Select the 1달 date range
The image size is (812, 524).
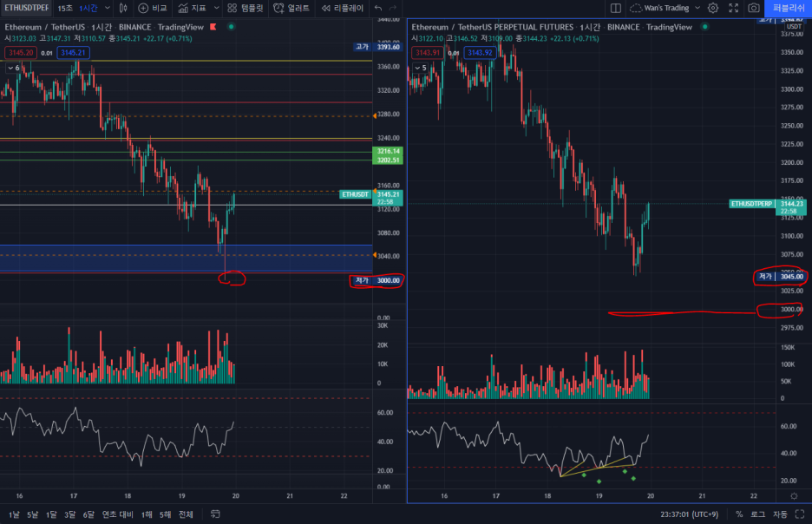50,514
